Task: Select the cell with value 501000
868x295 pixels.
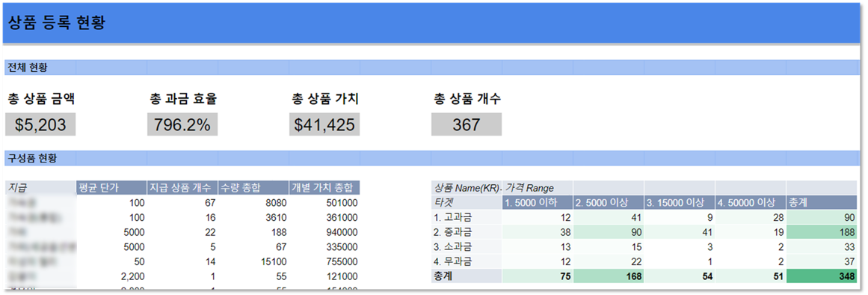Action: click(x=324, y=202)
